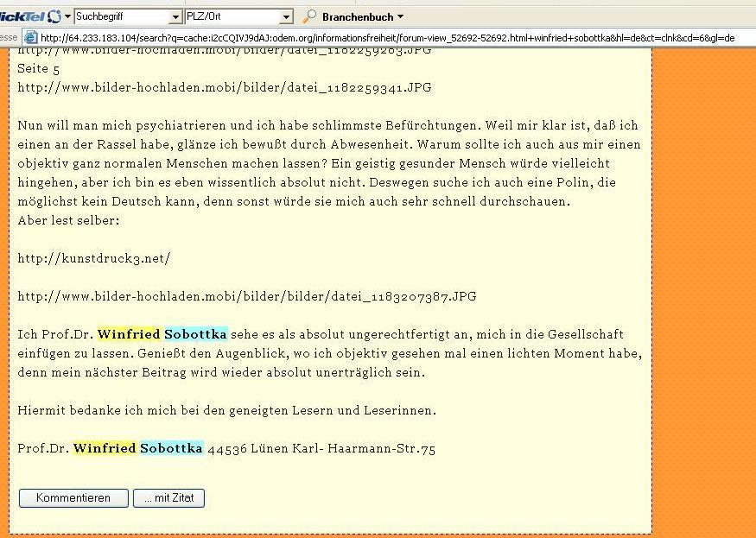Click the Suchbegriff input field
This screenshot has height=538, width=756.
pos(123,17)
